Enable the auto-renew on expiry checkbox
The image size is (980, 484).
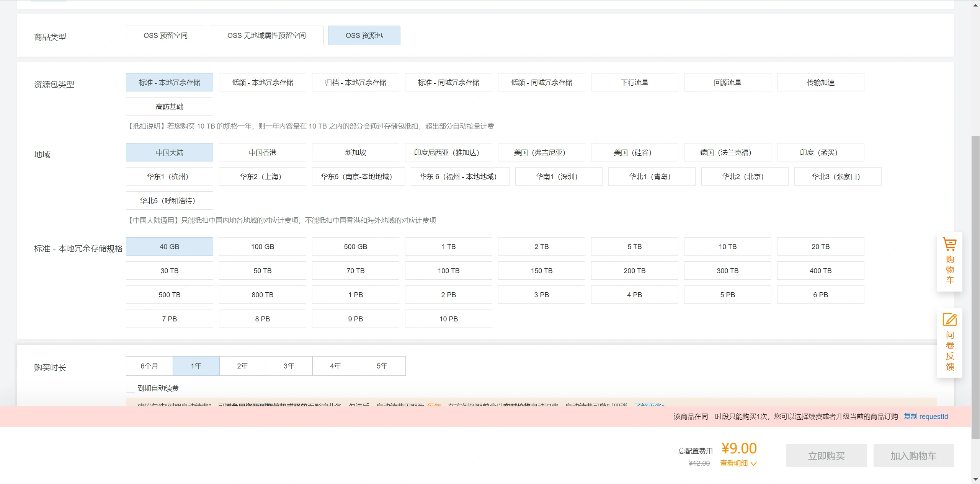(131, 388)
